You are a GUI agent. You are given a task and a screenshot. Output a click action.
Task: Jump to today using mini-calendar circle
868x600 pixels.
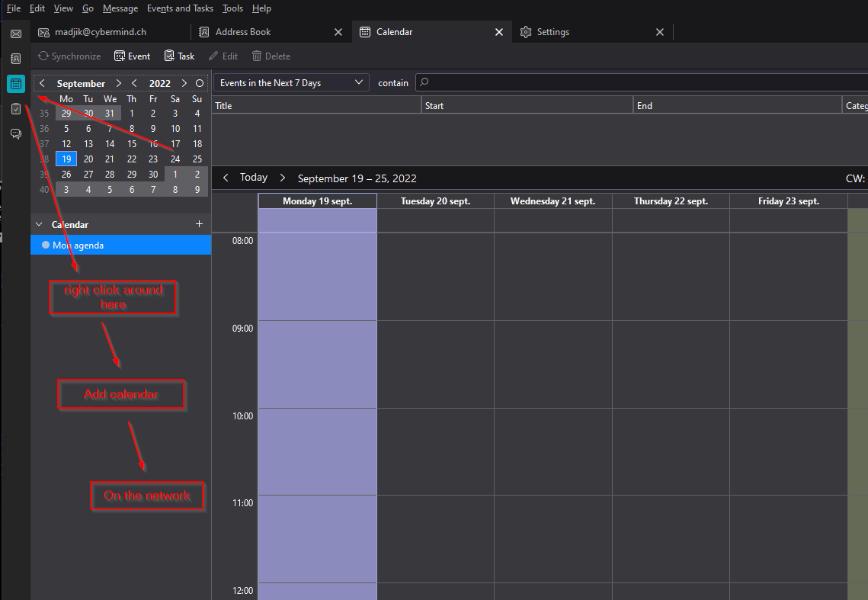(200, 83)
